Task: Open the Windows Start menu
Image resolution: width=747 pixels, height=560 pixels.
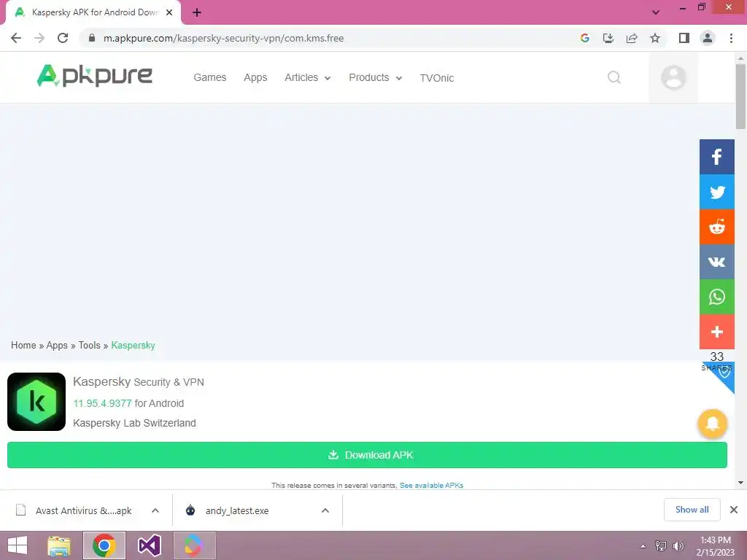Action: pyautogui.click(x=18, y=545)
